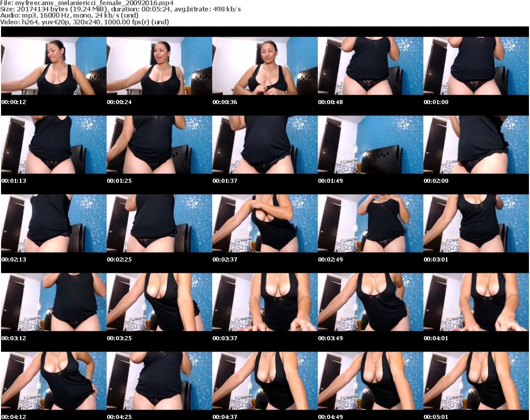Click the timestamp label 00:04:01
The height and width of the screenshot is (420, 530).
point(436,338)
